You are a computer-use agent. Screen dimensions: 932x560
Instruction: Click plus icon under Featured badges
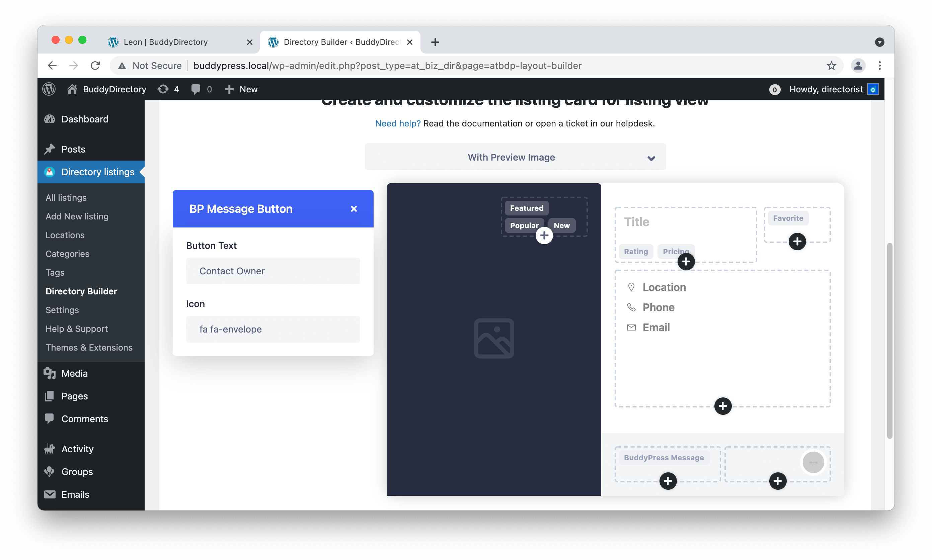[544, 236]
